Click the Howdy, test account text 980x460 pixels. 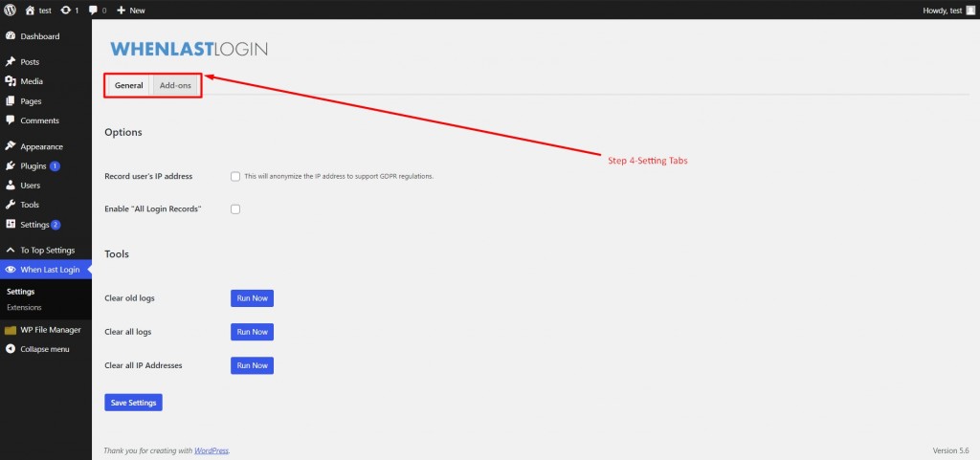click(942, 10)
